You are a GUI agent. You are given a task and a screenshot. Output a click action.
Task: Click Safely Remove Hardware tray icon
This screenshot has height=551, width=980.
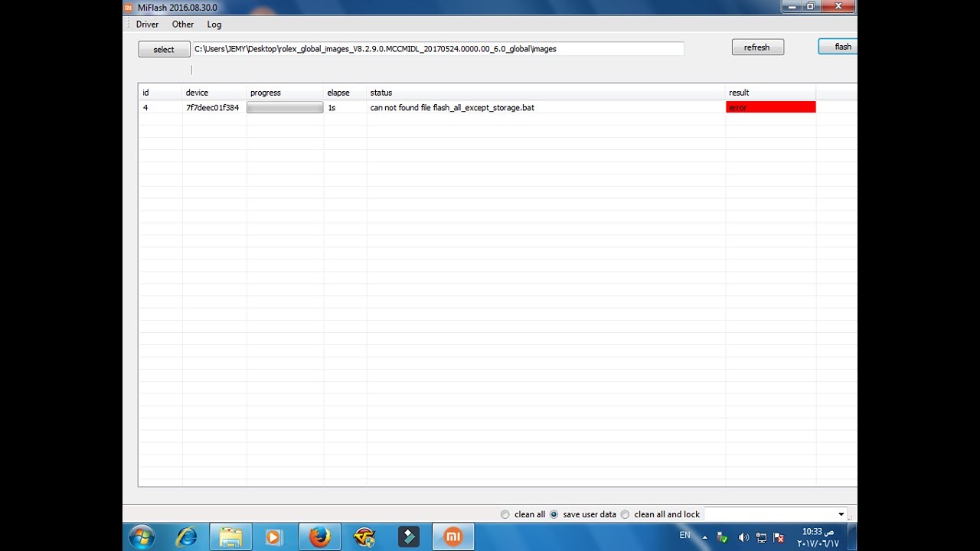[723, 537]
